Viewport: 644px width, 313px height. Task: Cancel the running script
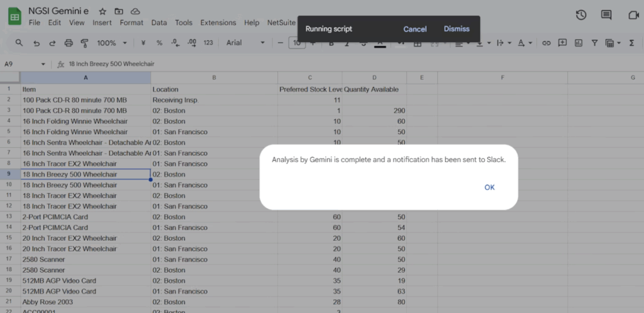pyautogui.click(x=415, y=29)
